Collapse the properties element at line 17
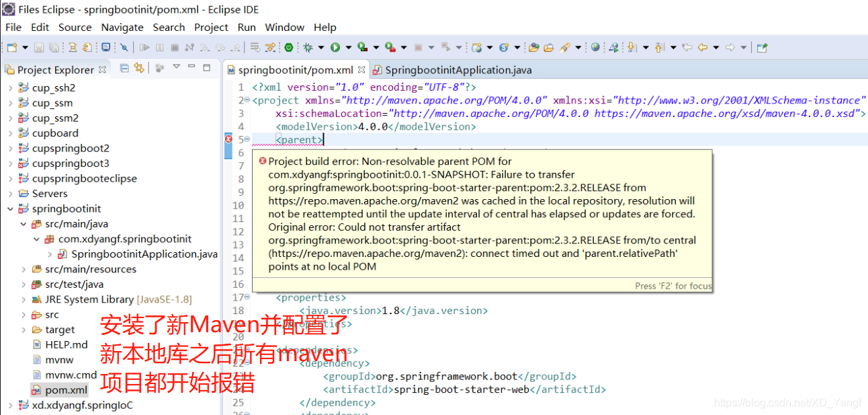868x415 pixels. 247,297
